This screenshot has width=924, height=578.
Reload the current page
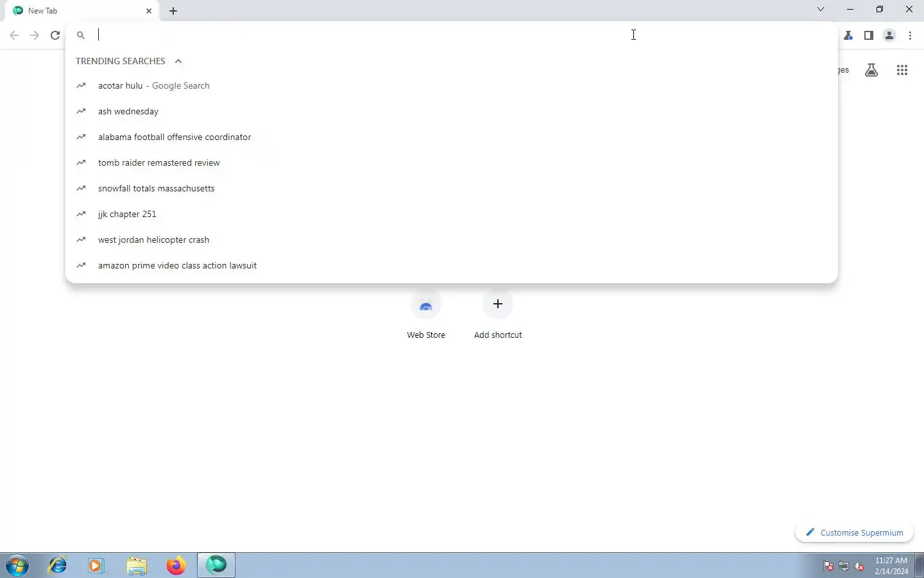(x=55, y=35)
